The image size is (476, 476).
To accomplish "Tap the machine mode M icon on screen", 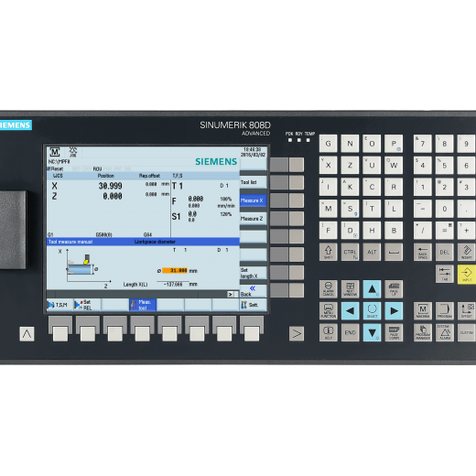I will (x=55, y=152).
